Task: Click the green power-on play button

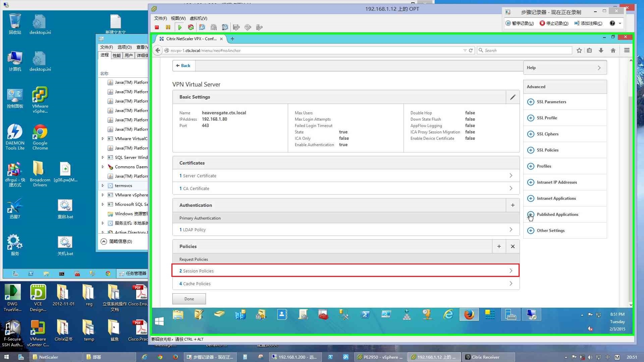Action: point(180,27)
